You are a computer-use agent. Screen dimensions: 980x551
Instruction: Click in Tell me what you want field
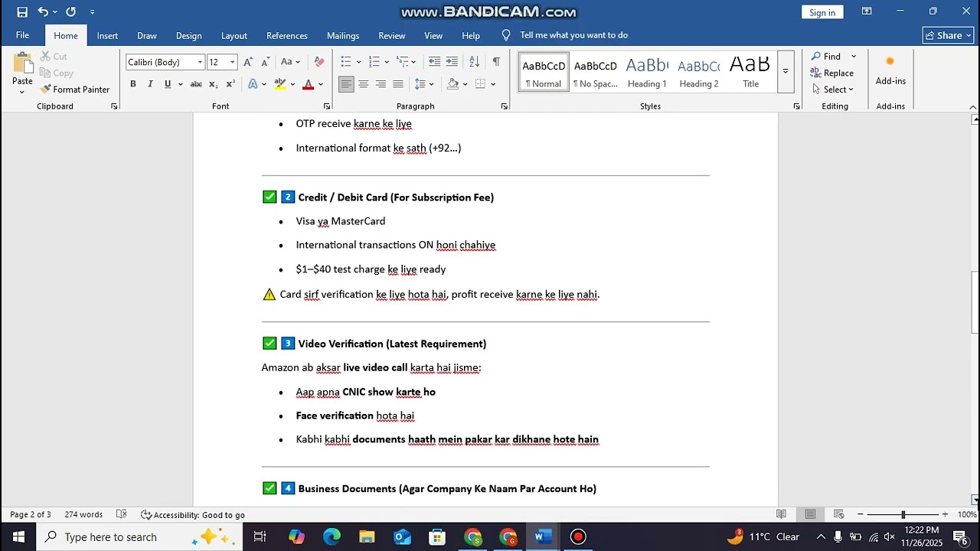(x=573, y=35)
